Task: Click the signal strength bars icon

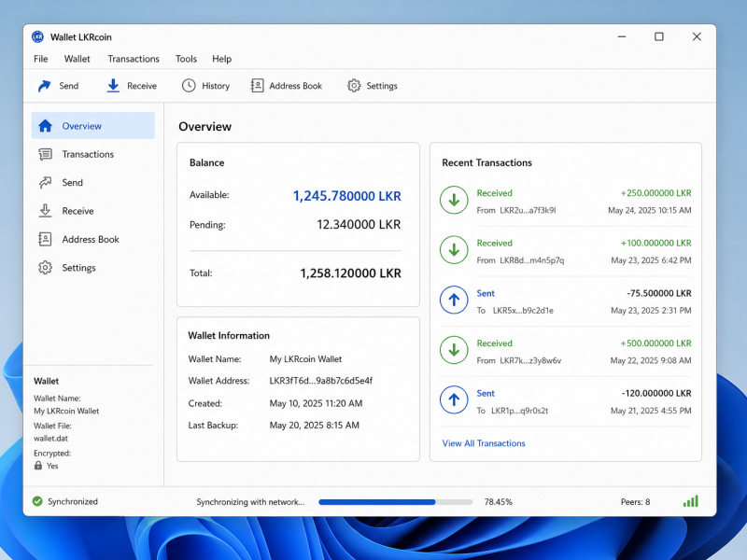Action: 691,501
